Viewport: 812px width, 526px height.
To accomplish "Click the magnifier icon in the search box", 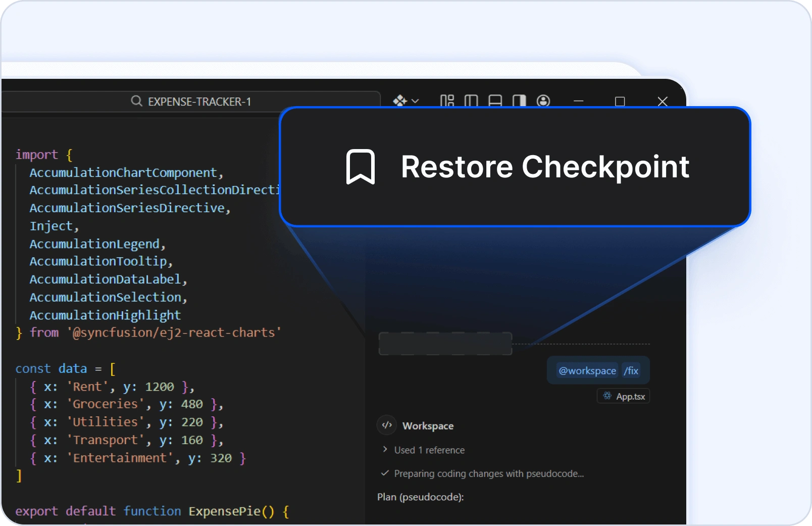I will (x=136, y=101).
